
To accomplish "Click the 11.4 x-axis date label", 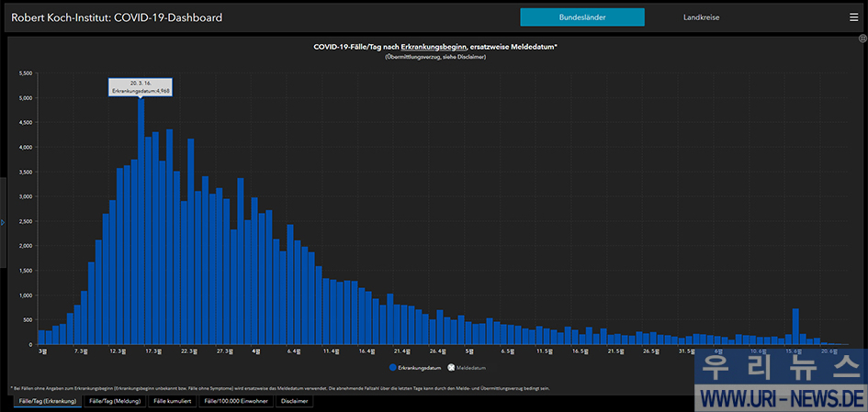I will [x=331, y=351].
